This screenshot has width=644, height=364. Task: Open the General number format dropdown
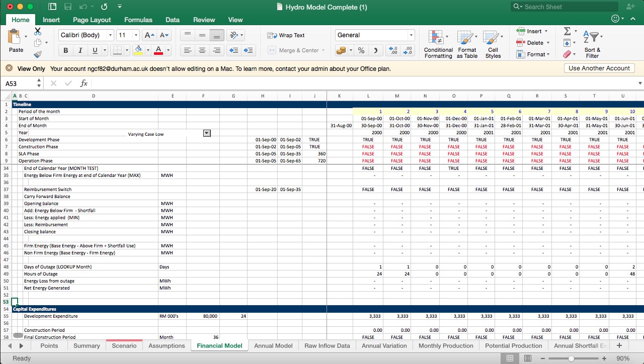(x=410, y=35)
